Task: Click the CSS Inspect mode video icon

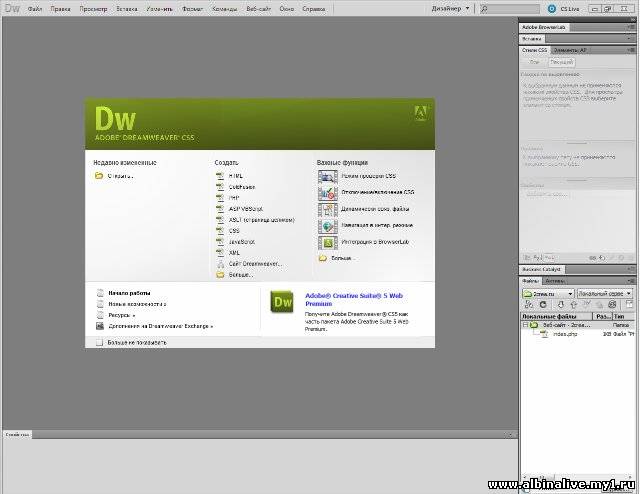Action: [327, 177]
